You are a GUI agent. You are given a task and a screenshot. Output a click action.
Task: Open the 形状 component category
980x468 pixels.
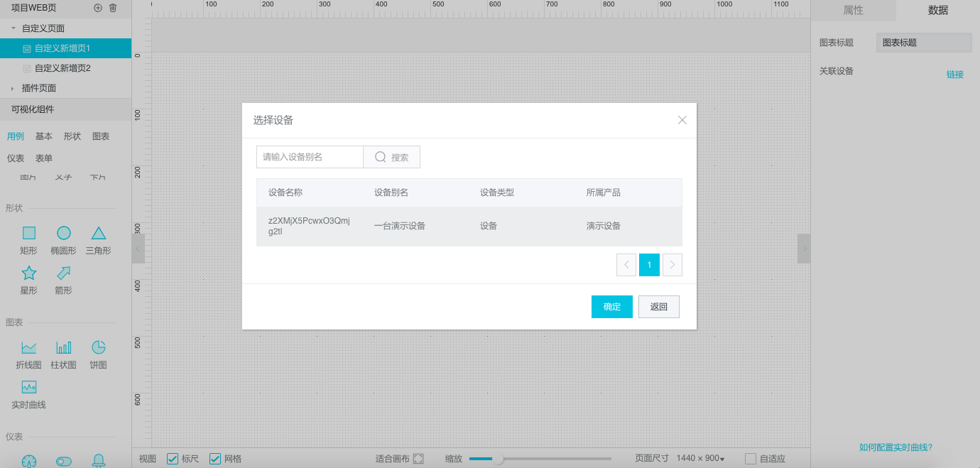[x=72, y=136]
